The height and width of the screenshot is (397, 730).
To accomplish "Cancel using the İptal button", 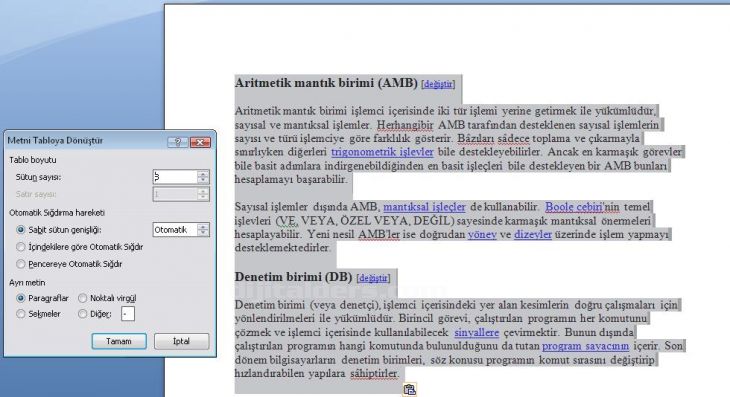I will [x=182, y=341].
